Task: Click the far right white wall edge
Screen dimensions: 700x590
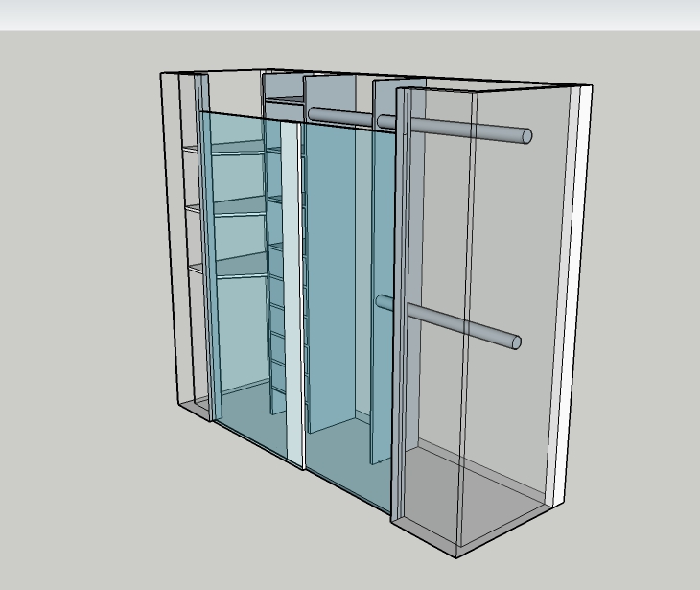Action: 573,288
